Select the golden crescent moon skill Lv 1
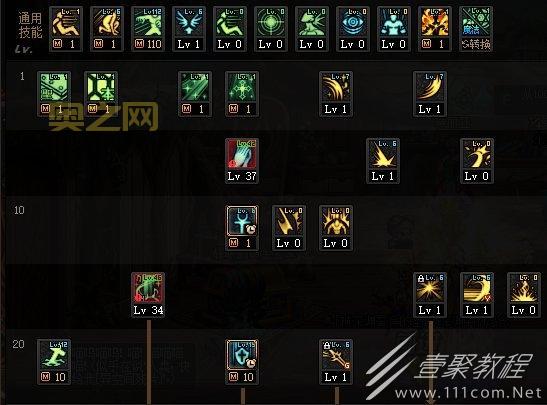 coord(477,295)
